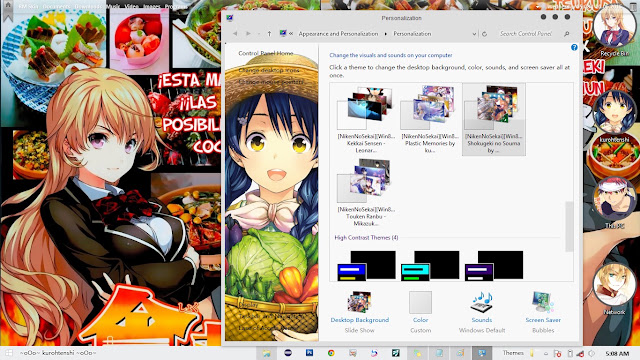The width and height of the screenshot is (640, 360).
Task: Open File Explorer from taskbar
Action: pyautogui.click(x=266, y=353)
